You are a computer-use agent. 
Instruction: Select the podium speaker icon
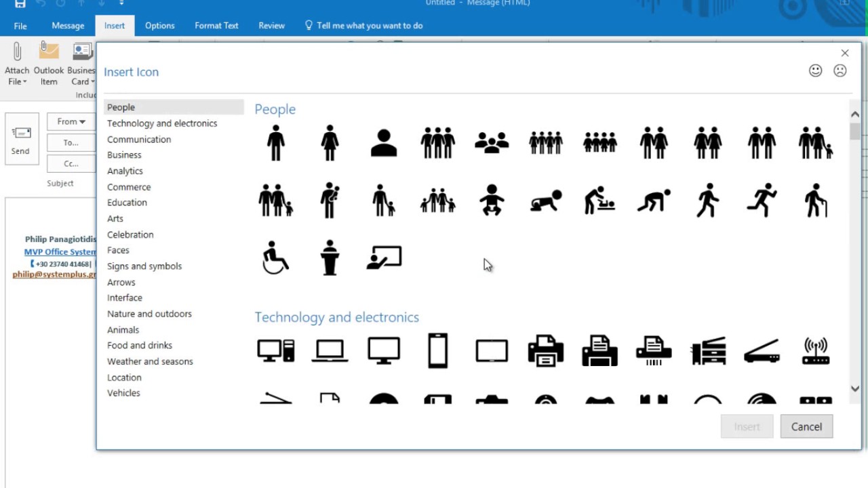330,258
